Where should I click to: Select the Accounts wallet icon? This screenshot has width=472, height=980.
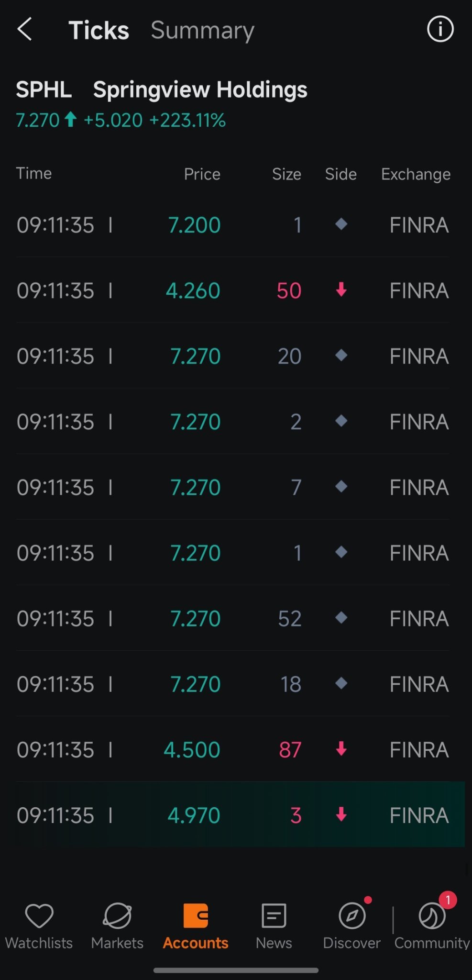click(x=196, y=915)
